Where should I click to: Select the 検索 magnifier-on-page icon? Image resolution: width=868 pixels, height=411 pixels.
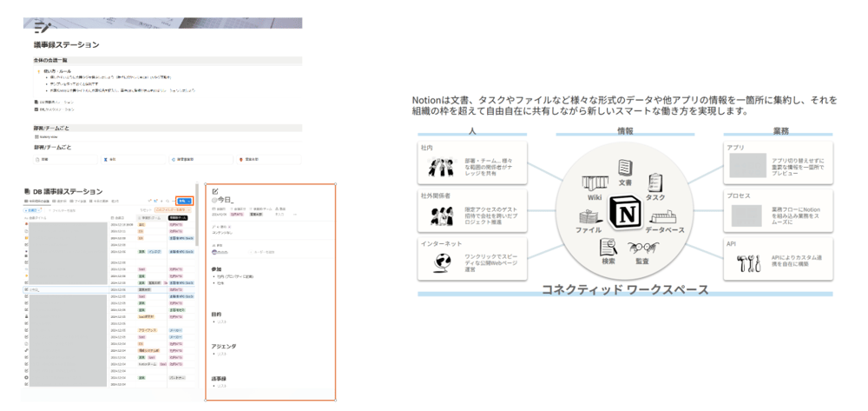(x=609, y=246)
